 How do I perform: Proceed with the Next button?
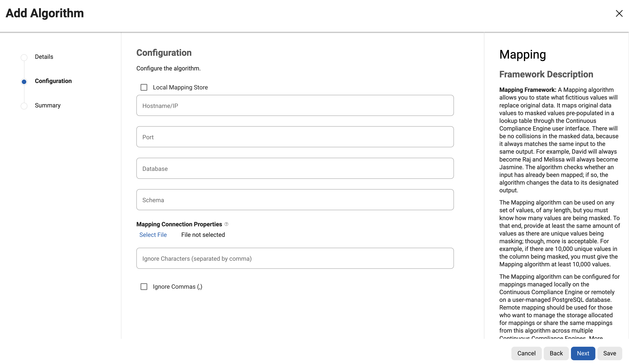pos(583,353)
